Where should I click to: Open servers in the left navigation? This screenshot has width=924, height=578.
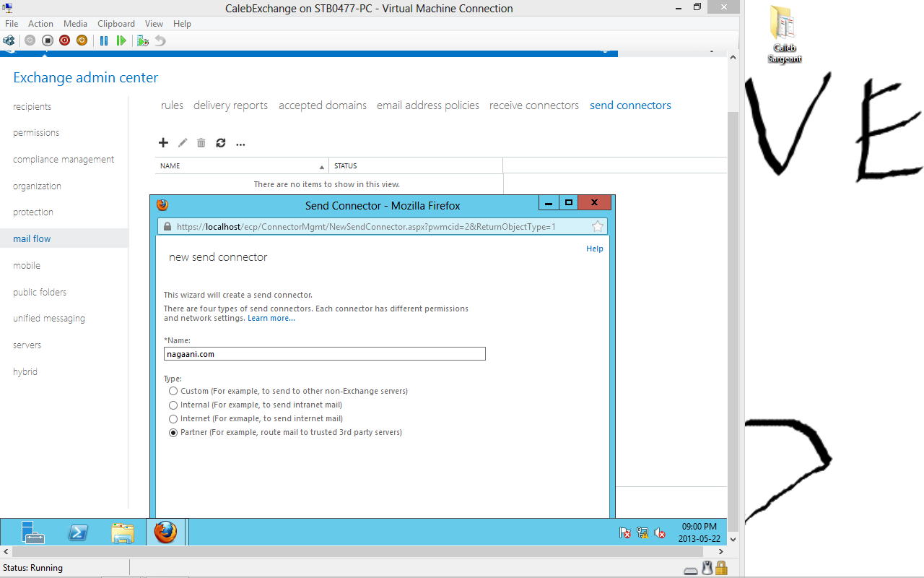coord(27,345)
